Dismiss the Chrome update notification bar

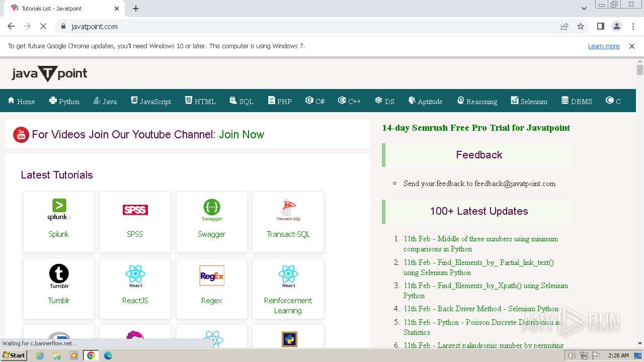pos(632,46)
